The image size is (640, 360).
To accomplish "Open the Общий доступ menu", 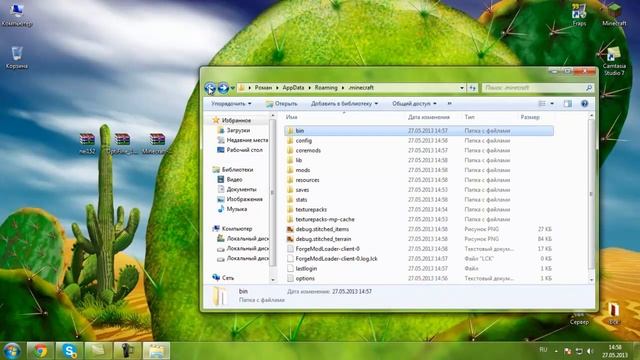I will tap(414, 104).
